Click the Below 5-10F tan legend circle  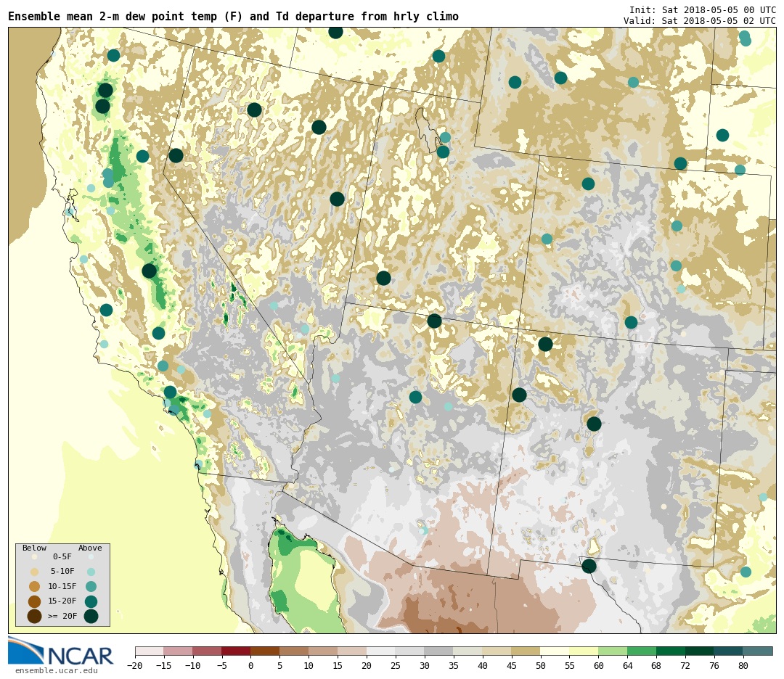tap(35, 572)
